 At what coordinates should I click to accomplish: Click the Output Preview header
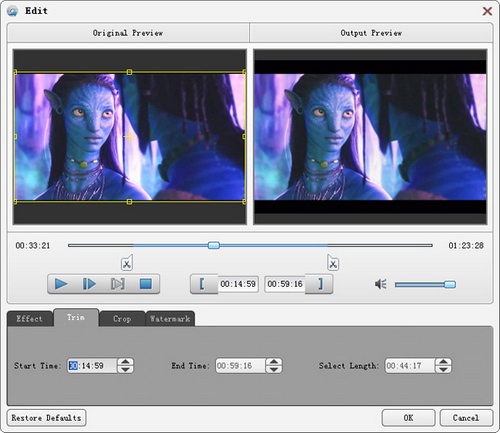pyautogui.click(x=371, y=33)
